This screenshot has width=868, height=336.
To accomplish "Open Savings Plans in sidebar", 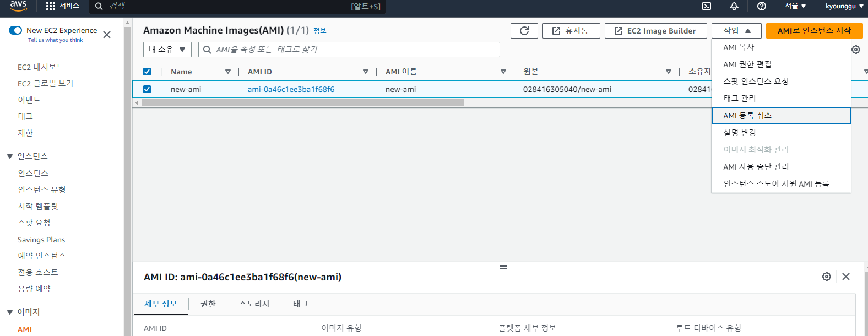I will tap(41, 240).
